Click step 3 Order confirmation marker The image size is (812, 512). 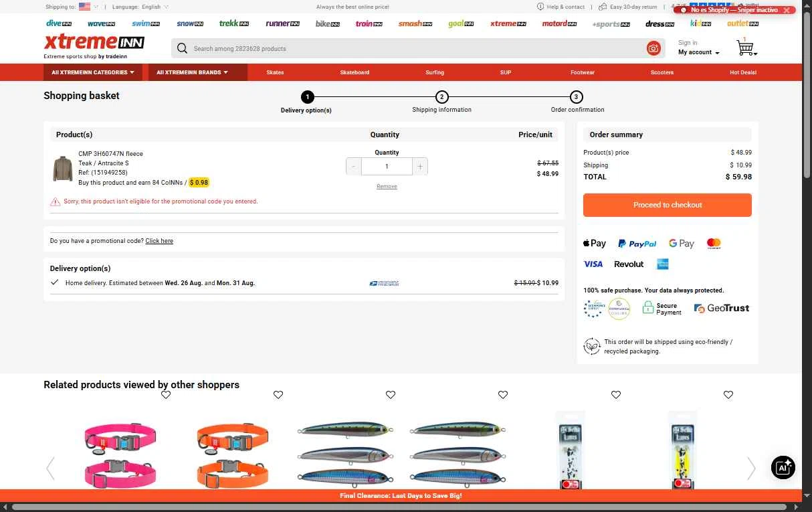577,97
